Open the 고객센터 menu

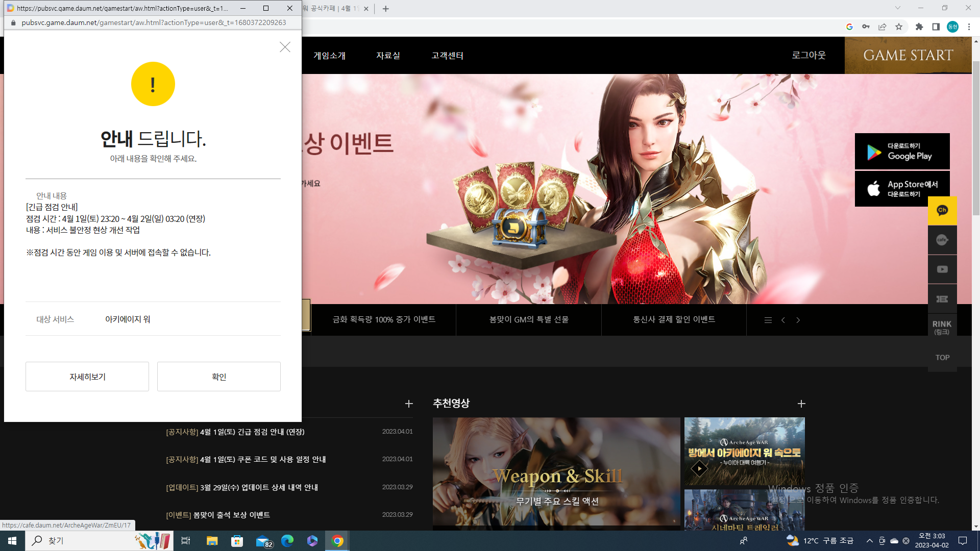coord(447,55)
